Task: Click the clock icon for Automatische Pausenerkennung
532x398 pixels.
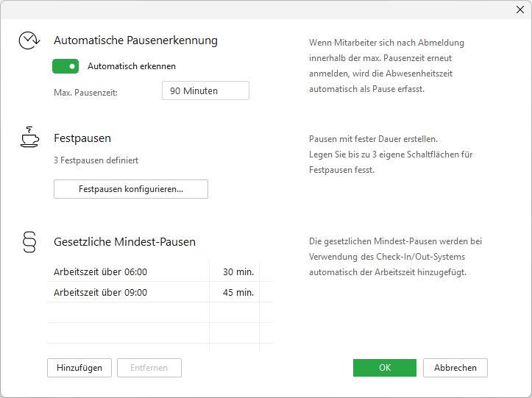Action: (x=29, y=41)
